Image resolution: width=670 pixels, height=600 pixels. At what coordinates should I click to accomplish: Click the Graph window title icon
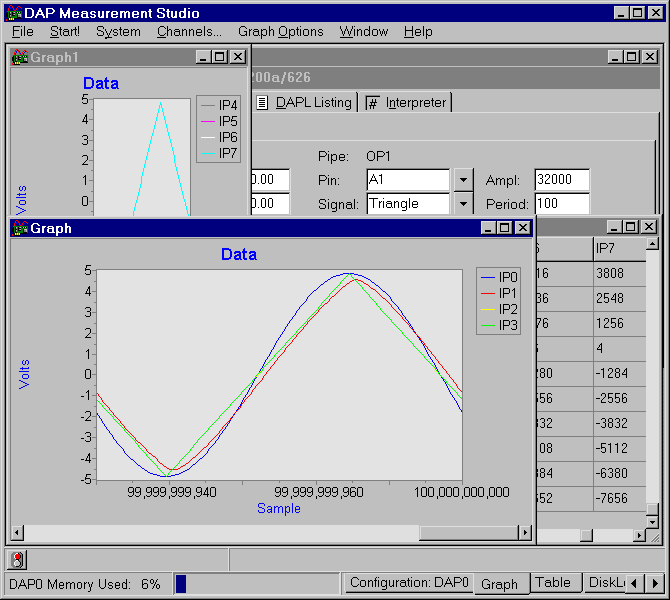19,228
